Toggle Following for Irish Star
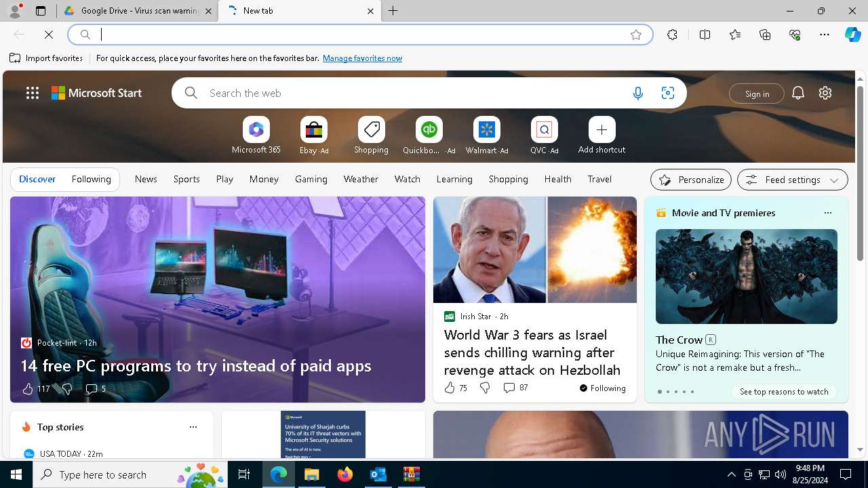This screenshot has height=488, width=868. (x=602, y=388)
